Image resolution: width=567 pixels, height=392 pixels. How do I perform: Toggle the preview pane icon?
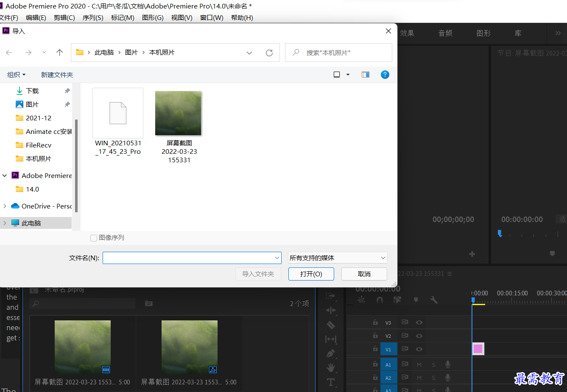(366, 75)
